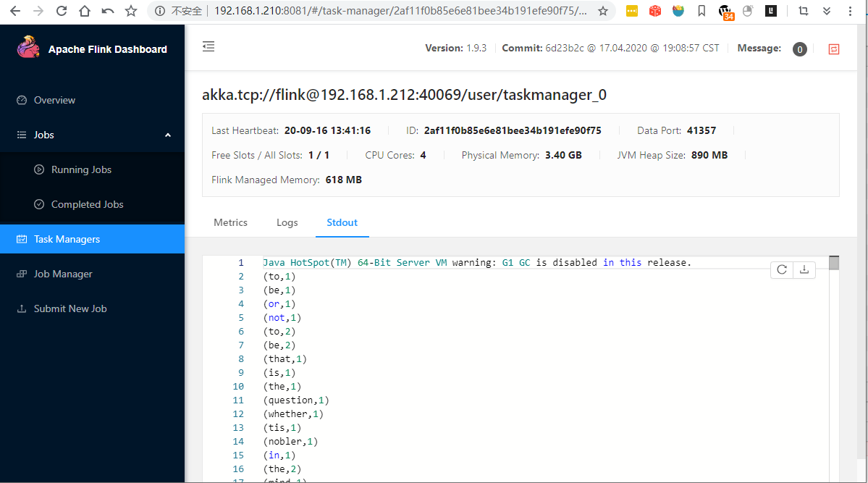Image resolution: width=868 pixels, height=483 pixels.
Task: Open the yellow extension icon
Action: (631, 11)
